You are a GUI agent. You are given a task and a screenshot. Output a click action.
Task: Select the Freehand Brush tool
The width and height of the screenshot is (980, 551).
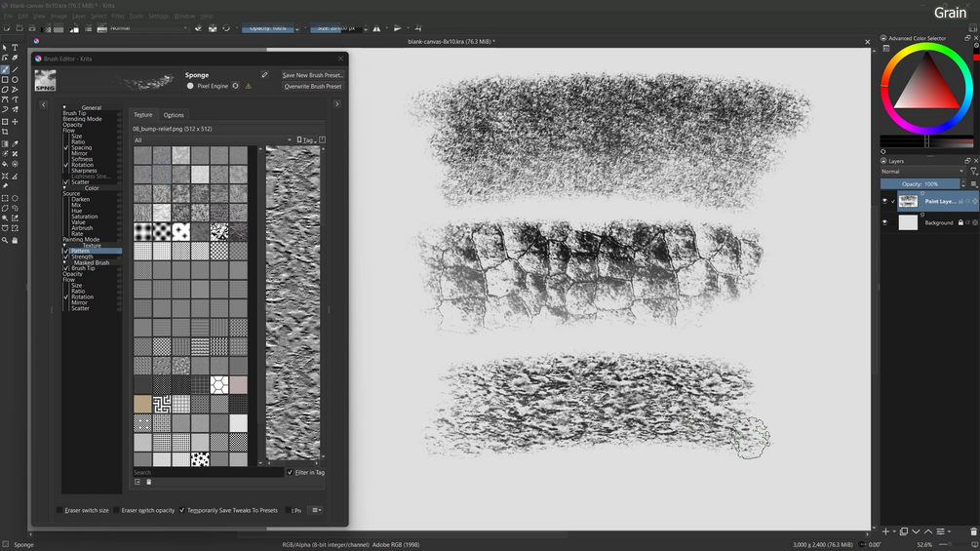5,69
